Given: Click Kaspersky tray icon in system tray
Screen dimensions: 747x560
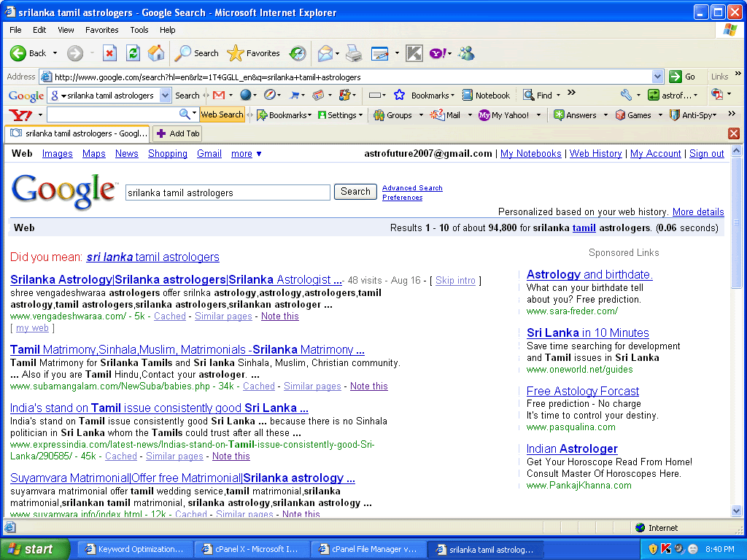Looking at the screenshot, I should (x=665, y=549).
